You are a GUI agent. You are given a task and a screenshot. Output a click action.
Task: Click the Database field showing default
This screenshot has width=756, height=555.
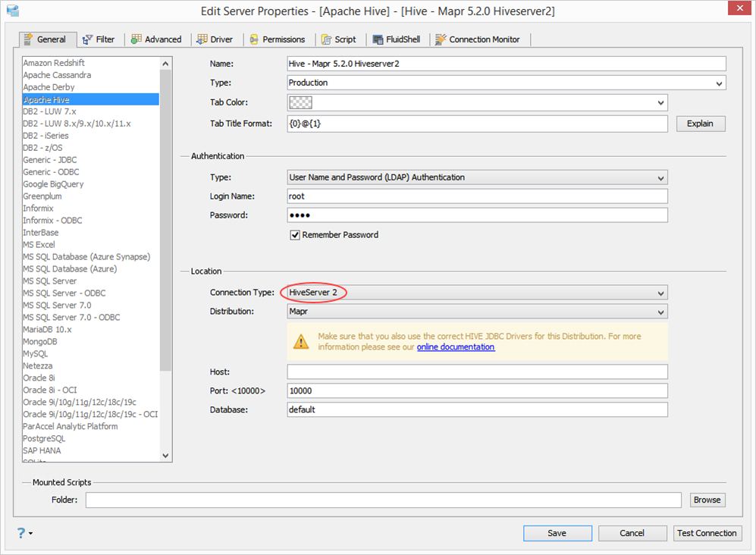pos(477,410)
